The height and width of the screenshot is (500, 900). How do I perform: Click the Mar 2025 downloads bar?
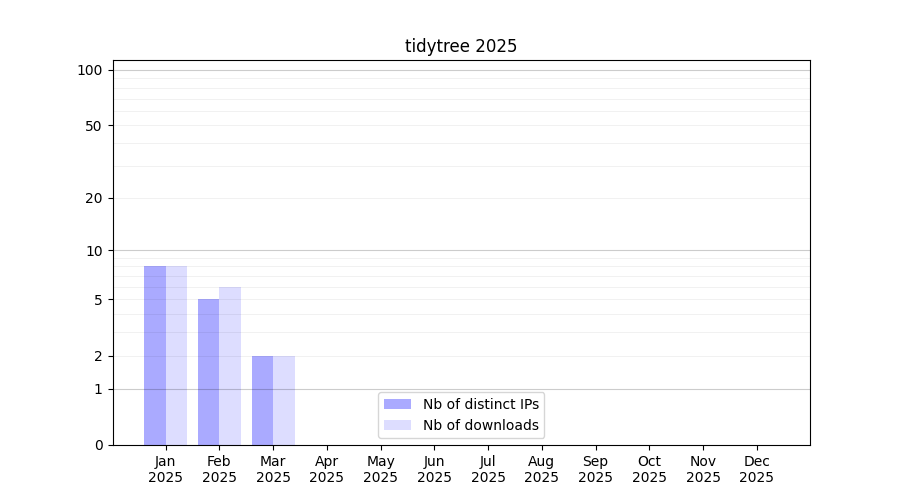[284, 400]
